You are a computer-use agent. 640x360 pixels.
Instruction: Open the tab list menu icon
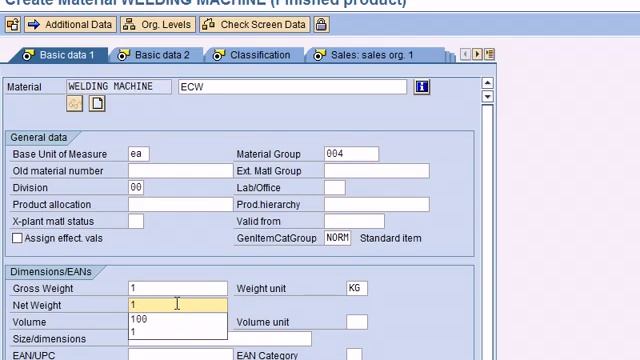[x=490, y=54]
